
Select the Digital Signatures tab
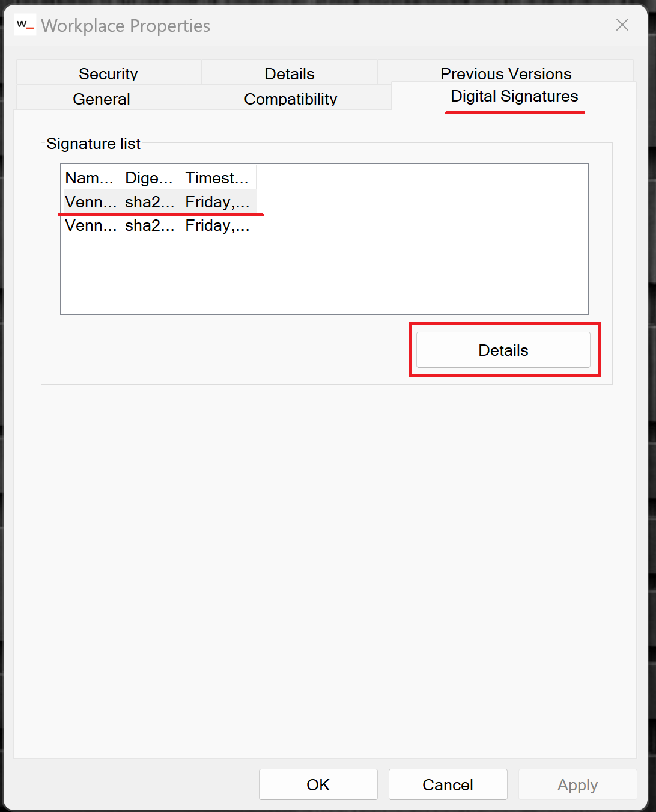pos(514,96)
